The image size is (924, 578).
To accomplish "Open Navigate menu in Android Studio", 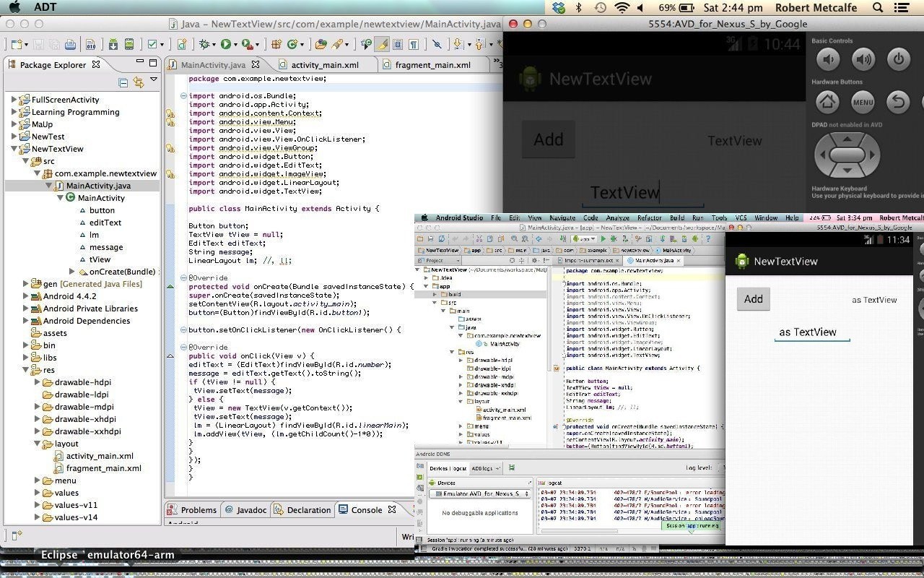I will (x=562, y=217).
